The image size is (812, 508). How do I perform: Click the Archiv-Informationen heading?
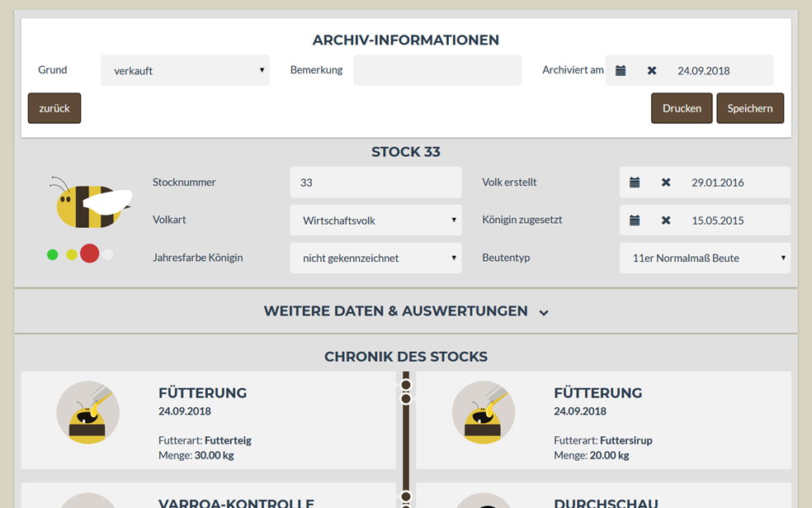tap(406, 40)
